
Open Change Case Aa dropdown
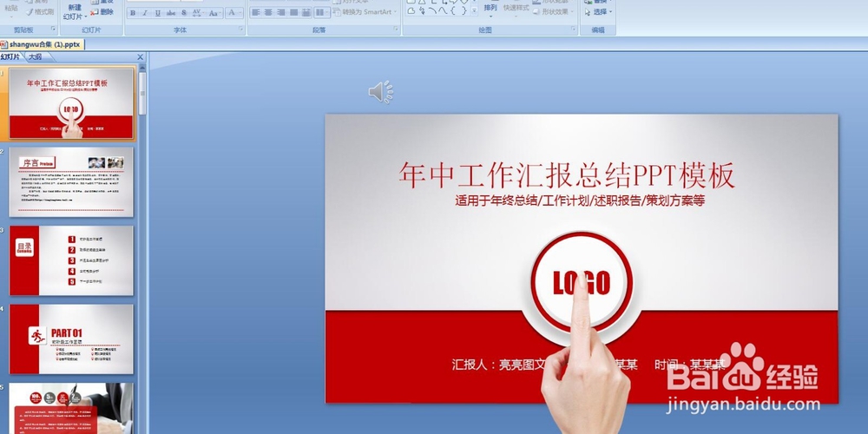[214, 13]
